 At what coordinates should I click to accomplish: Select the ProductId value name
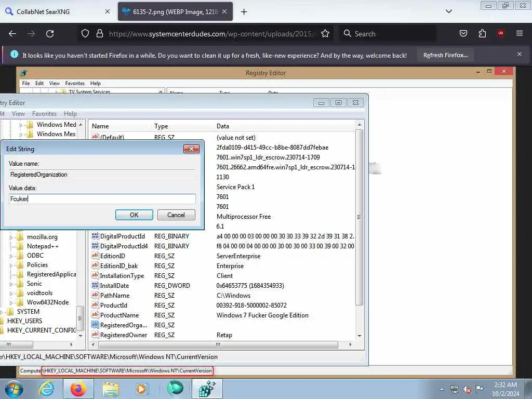coord(114,305)
